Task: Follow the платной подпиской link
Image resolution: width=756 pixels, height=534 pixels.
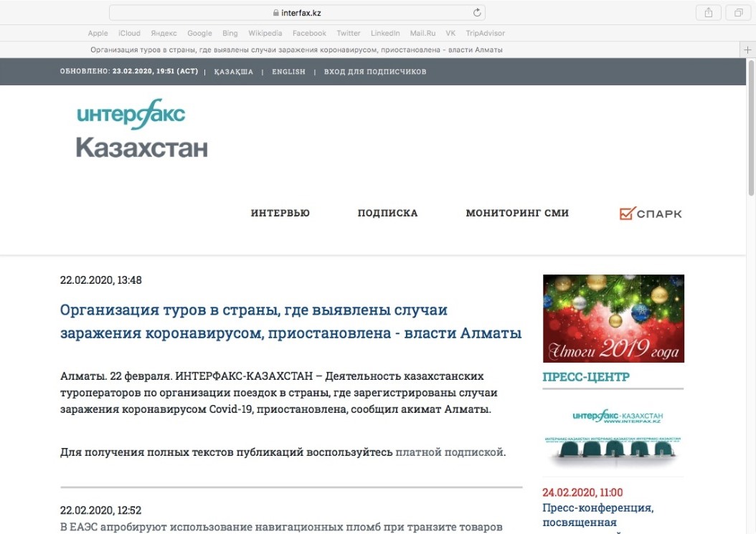Action: click(449, 452)
